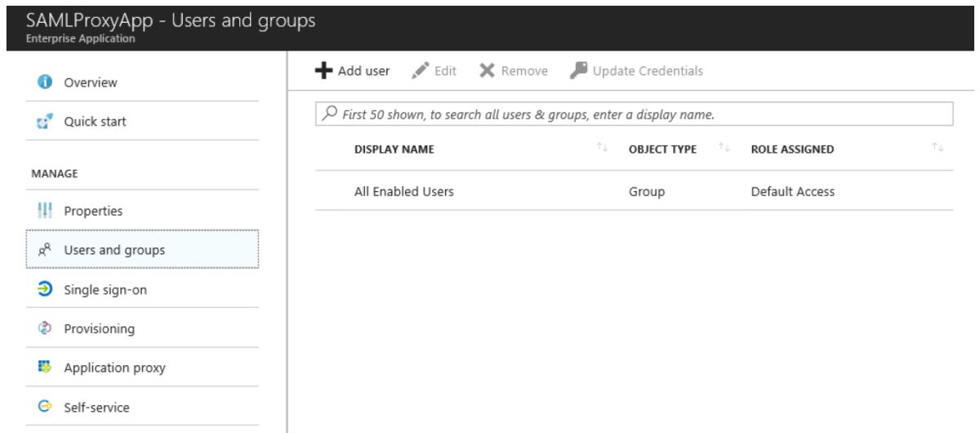The width and height of the screenshot is (980, 433).
Task: Click the Quick start icon
Action: click(45, 122)
